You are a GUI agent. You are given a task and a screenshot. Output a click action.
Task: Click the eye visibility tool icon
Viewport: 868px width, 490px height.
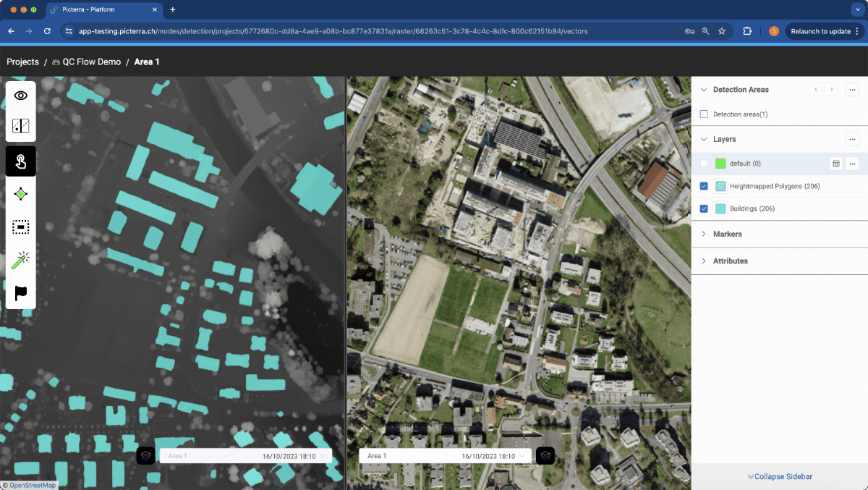click(x=21, y=96)
